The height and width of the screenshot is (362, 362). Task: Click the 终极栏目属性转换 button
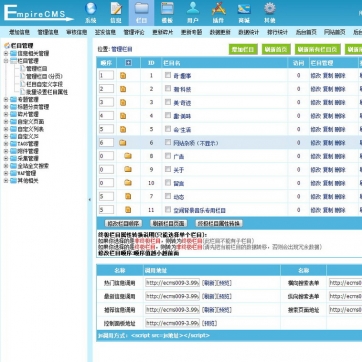pos(219,223)
